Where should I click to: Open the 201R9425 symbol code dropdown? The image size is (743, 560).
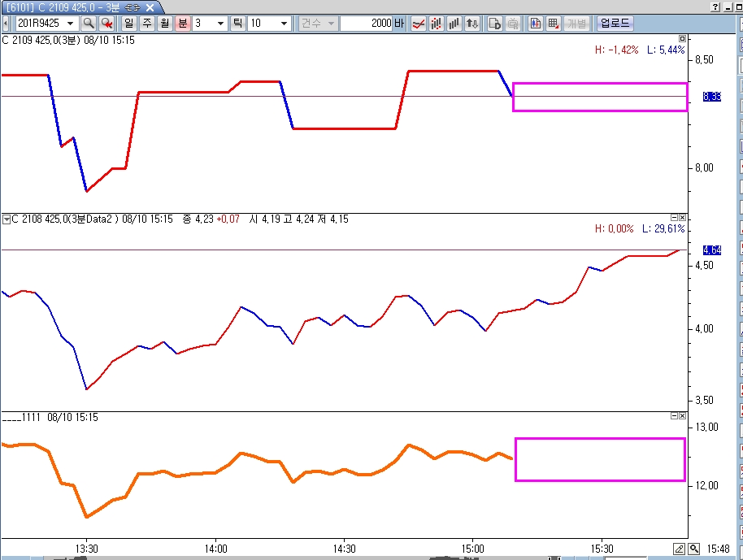tap(70, 24)
